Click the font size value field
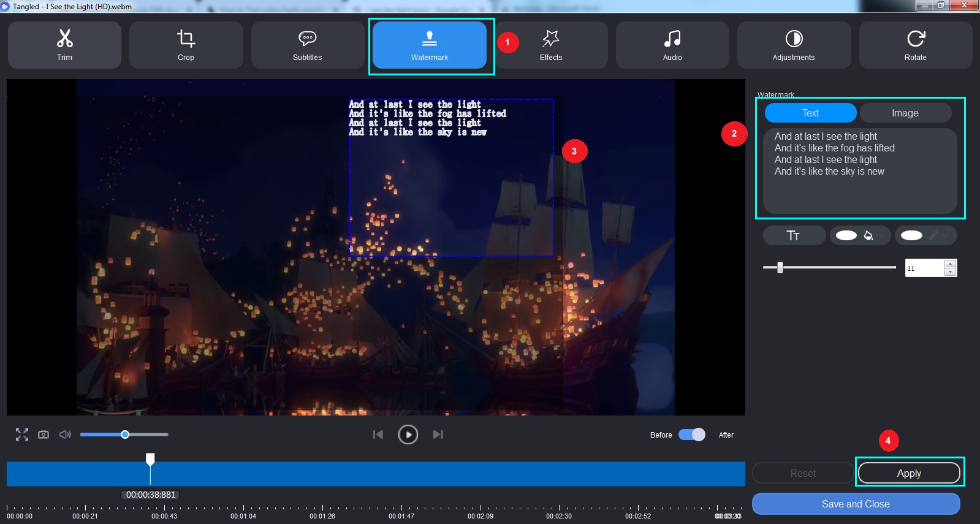This screenshot has width=980, height=524. [x=925, y=268]
